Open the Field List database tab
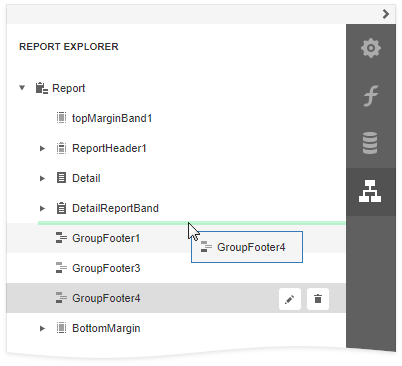The height and width of the screenshot is (366, 402). point(371,143)
